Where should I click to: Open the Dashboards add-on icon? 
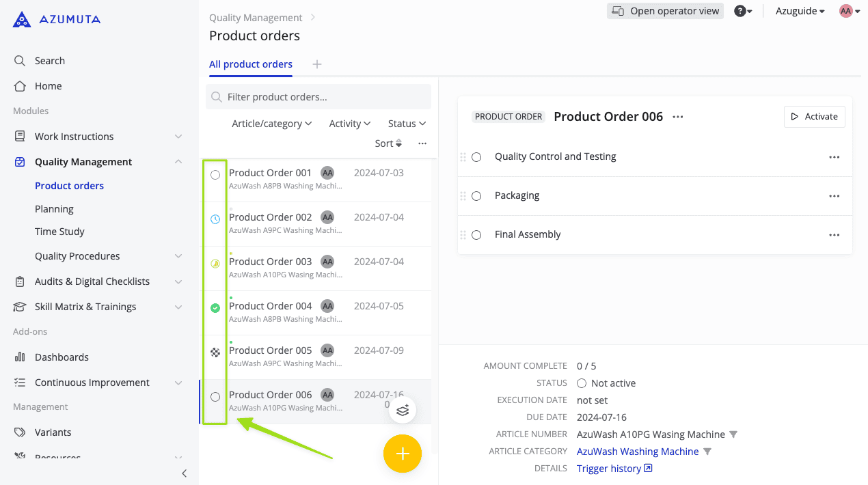pos(20,357)
